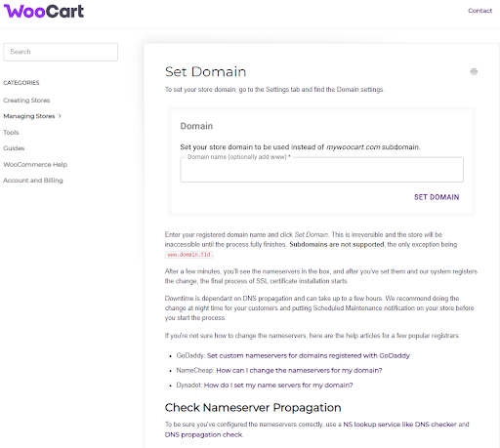The image size is (500, 448).
Task: Open GoDaddy custom nameservers article link
Action: (308, 355)
